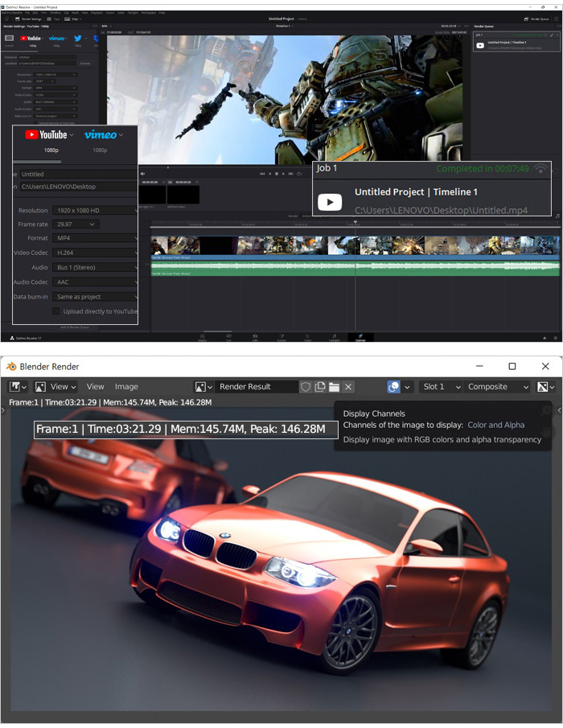Screen dimensions: 563x728
Task: Click the Open Image folder icon in Blender
Action: pos(334,387)
